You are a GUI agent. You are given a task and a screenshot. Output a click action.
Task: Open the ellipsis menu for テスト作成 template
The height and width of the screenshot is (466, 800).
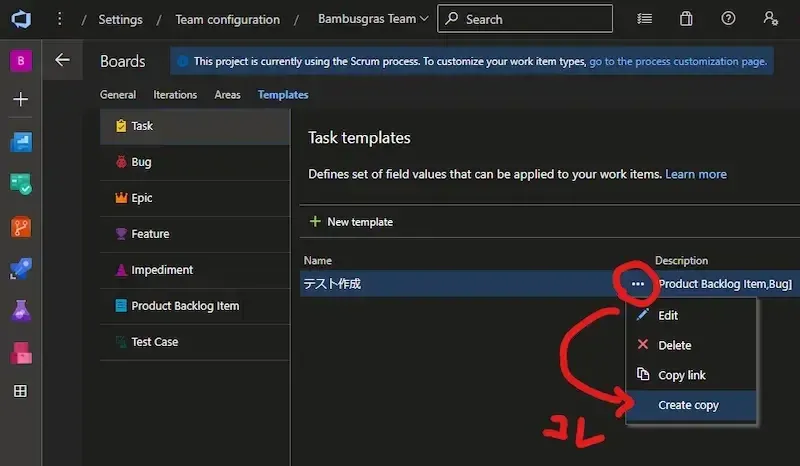pos(638,284)
